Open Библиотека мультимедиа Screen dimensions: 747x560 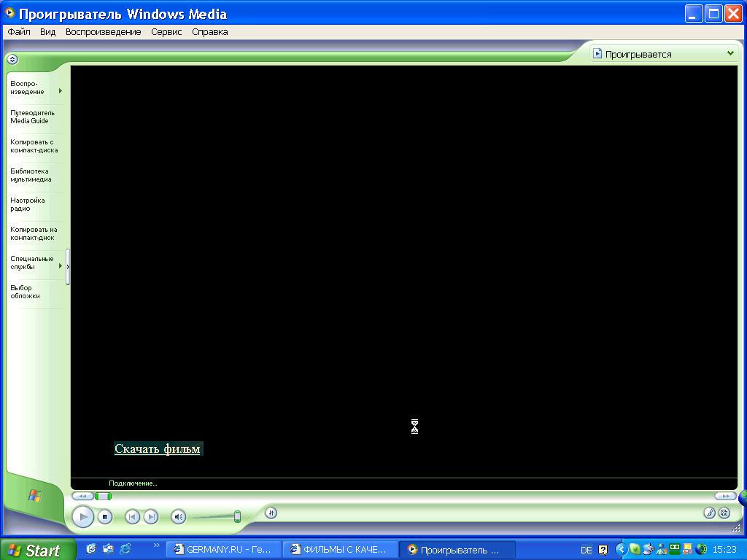(x=31, y=175)
